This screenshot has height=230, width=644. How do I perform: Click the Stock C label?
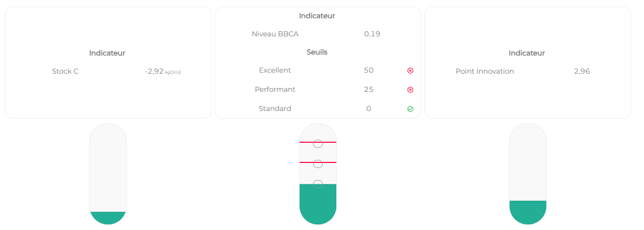[x=65, y=72]
